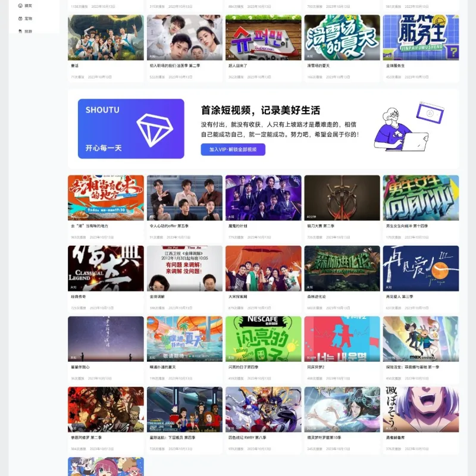The width and height of the screenshot is (476, 476).
Task: Click the title text 同床异梦2
Action: click(316, 367)
